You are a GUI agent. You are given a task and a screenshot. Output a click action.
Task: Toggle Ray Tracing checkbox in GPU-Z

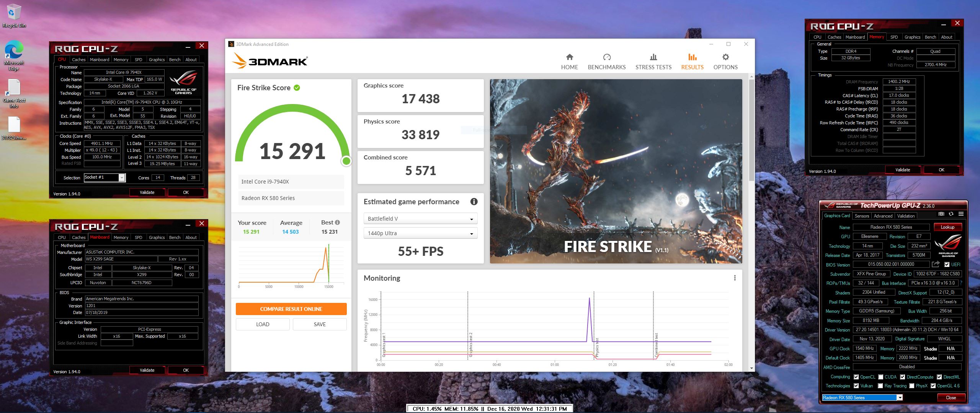pos(880,386)
